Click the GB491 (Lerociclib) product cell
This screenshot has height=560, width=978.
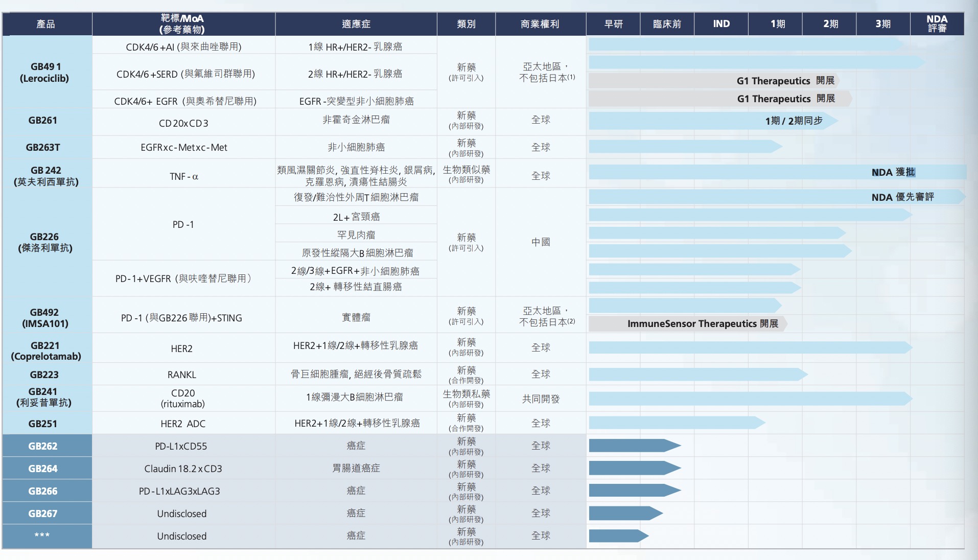(x=47, y=72)
